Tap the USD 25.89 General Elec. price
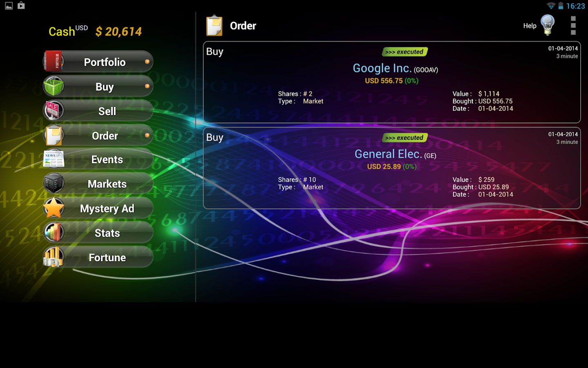 [x=384, y=166]
